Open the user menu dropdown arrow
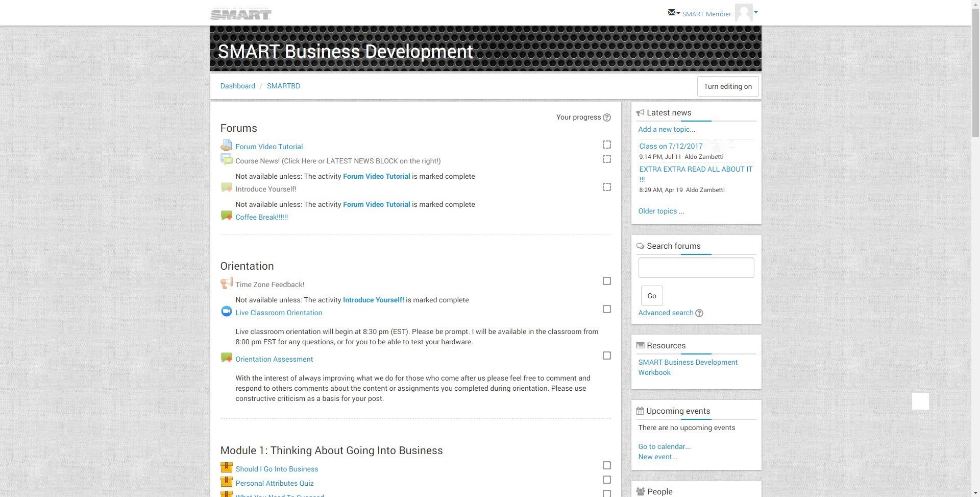 tap(756, 12)
